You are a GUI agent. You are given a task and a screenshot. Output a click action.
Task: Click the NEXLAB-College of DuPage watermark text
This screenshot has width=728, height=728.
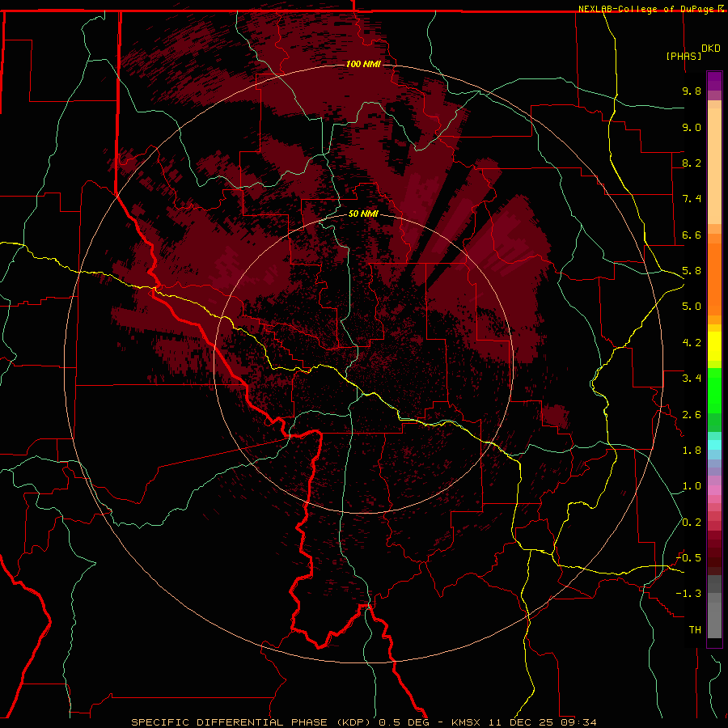pyautogui.click(x=650, y=9)
